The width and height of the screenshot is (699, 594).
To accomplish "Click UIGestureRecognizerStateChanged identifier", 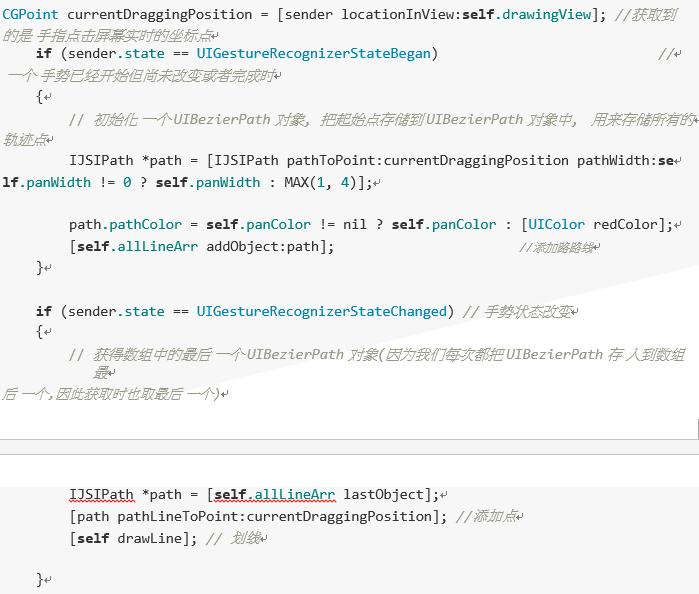I will [321, 311].
